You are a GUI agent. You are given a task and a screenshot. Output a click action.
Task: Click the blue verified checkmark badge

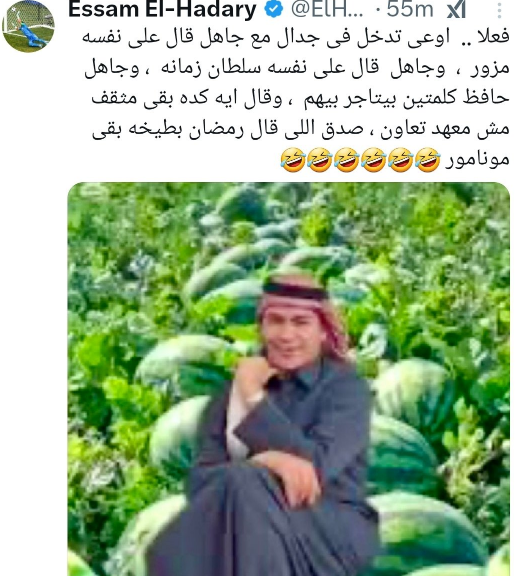[274, 10]
